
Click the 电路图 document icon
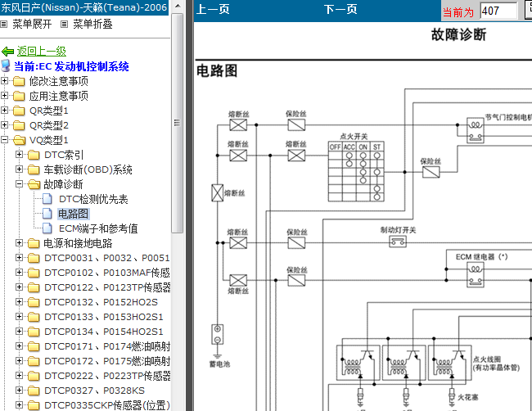click(x=47, y=214)
